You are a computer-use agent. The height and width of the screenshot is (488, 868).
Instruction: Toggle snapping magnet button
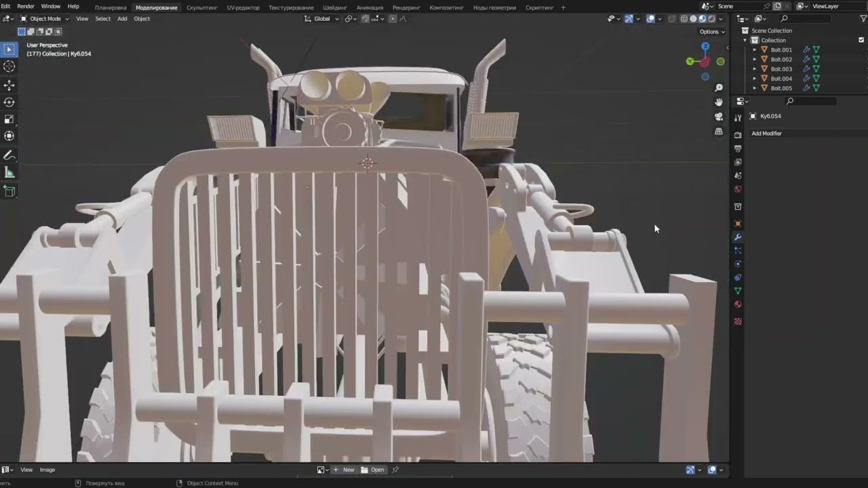point(366,19)
